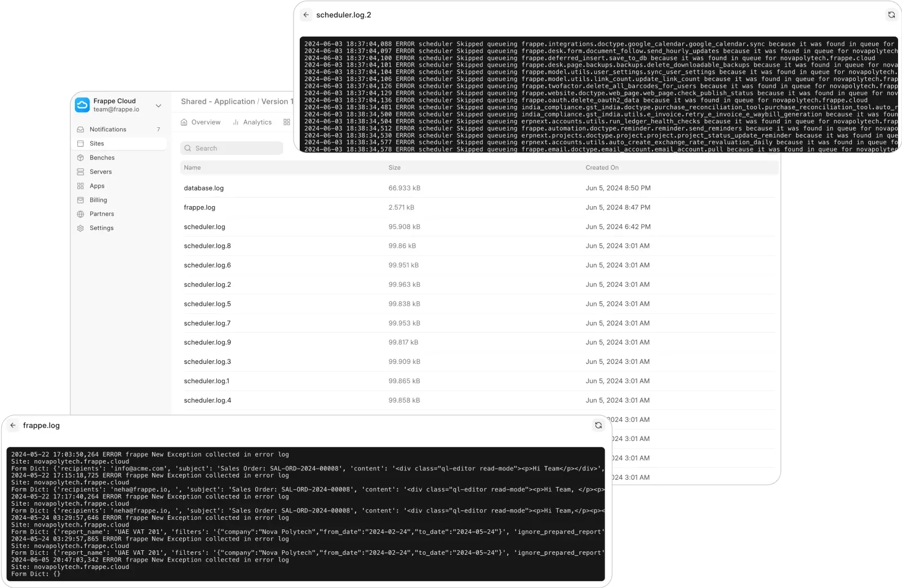Click the Benches sidebar icon

tap(81, 158)
